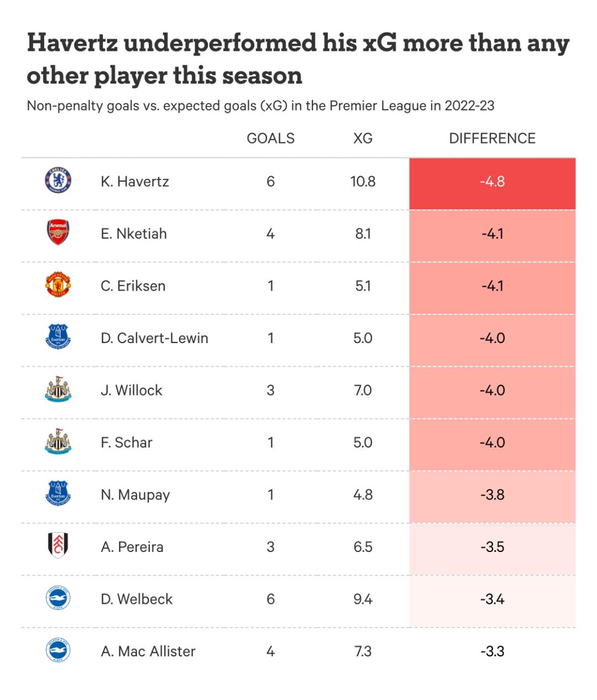The width and height of the screenshot is (597, 700).
Task: Click Newcastle crest beside F. Schar
Action: (x=58, y=441)
